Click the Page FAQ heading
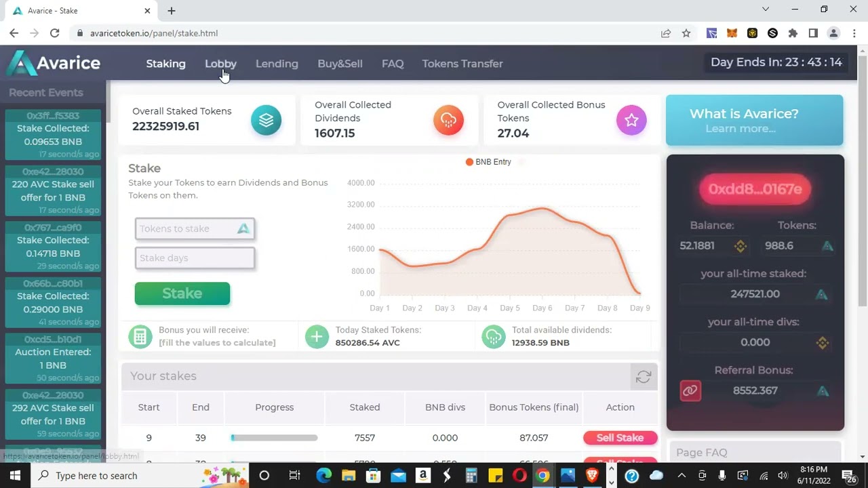 click(701, 452)
